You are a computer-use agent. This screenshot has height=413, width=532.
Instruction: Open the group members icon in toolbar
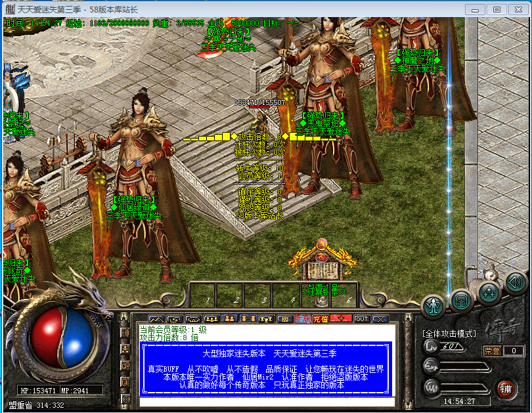click(230, 318)
